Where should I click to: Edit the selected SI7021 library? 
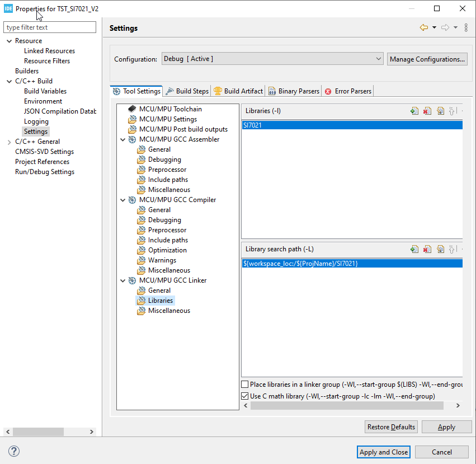tap(440, 111)
